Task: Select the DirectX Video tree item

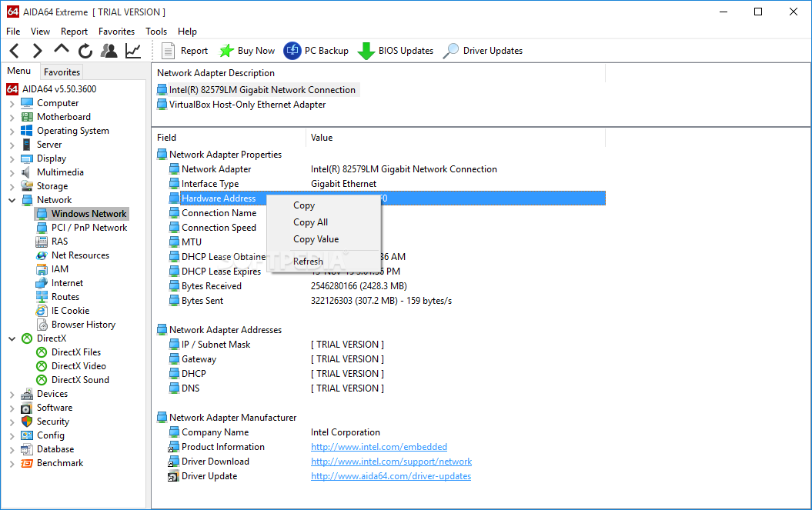Action: (x=72, y=366)
